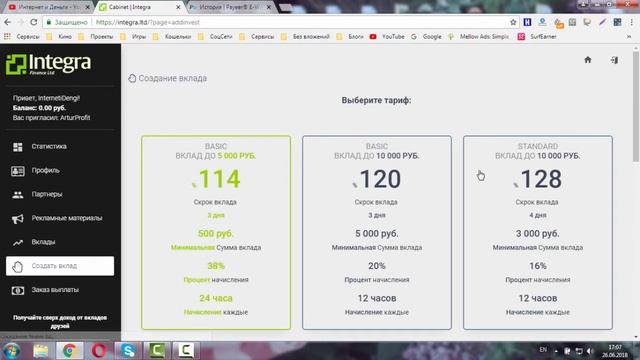Click the money icon for Заказ выплаты

pyautogui.click(x=18, y=291)
